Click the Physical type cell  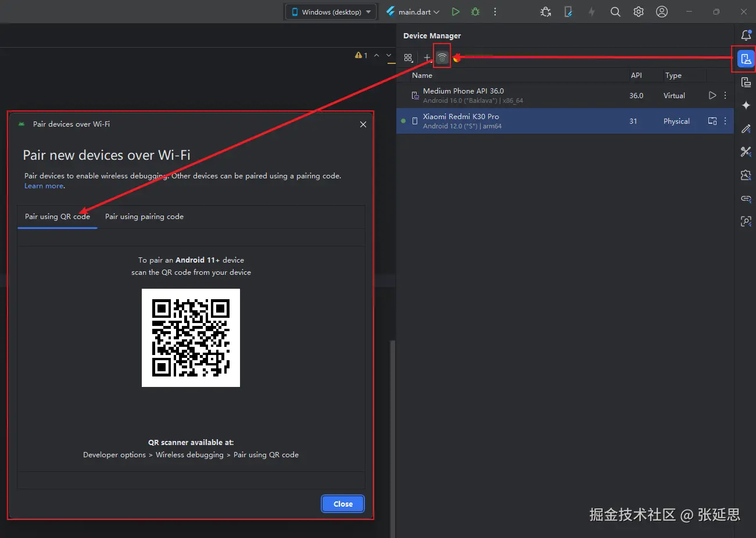click(676, 121)
